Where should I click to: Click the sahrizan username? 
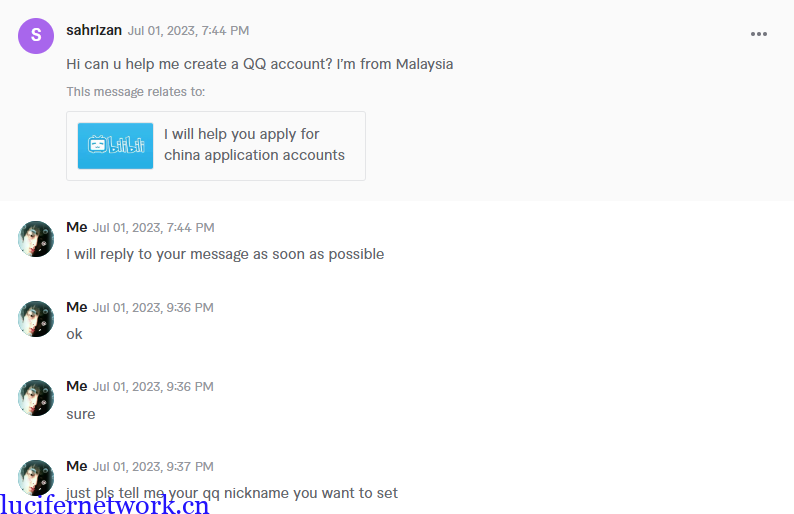click(94, 31)
